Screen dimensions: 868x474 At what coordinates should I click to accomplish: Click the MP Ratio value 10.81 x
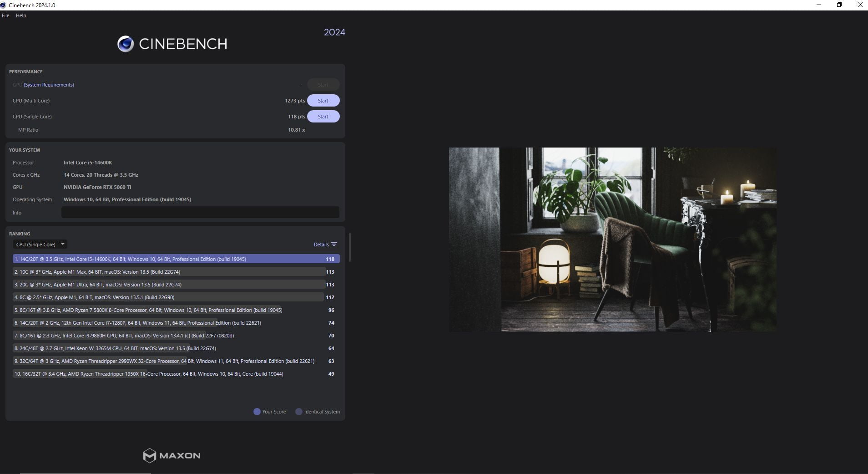pos(297,130)
